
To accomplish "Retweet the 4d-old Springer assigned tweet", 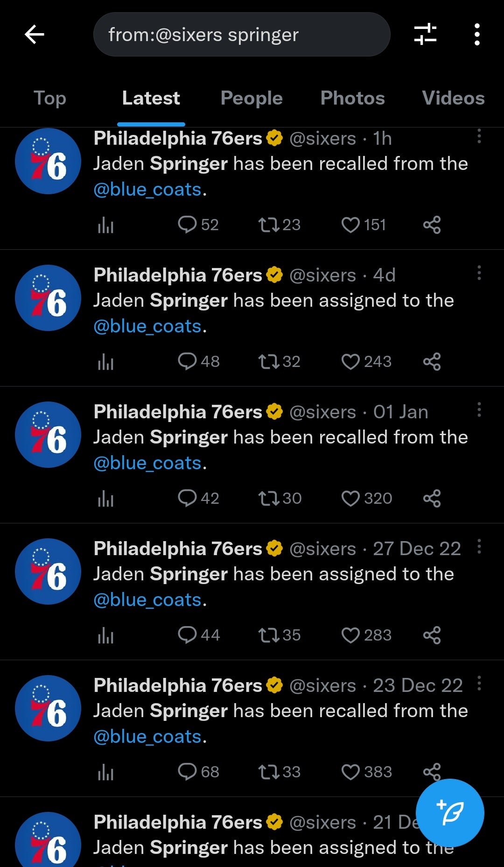I will tap(269, 362).
